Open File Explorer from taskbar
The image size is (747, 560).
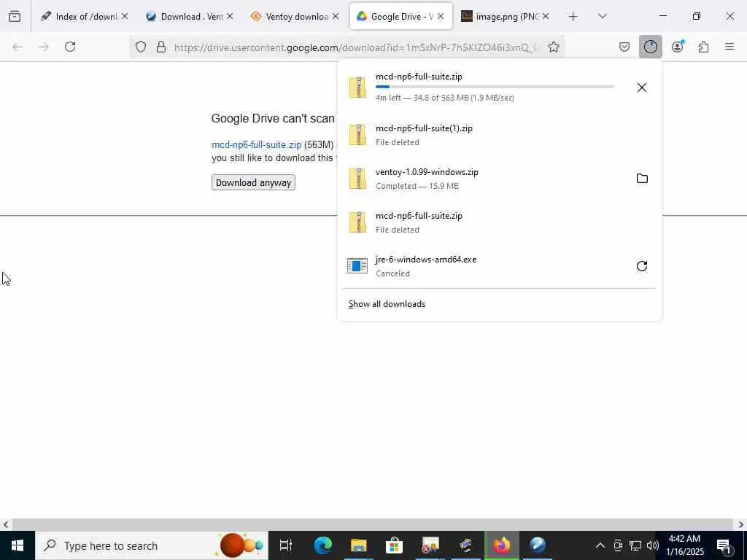tap(359, 545)
